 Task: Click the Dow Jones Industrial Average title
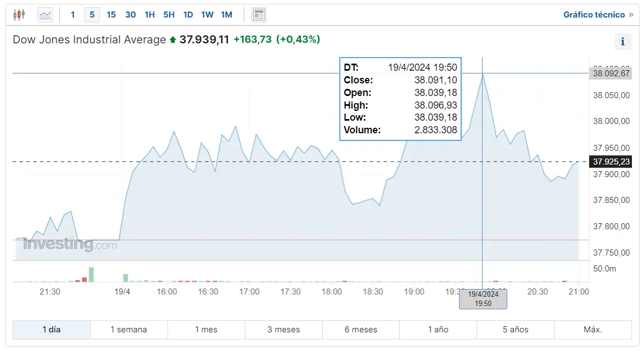tap(88, 39)
